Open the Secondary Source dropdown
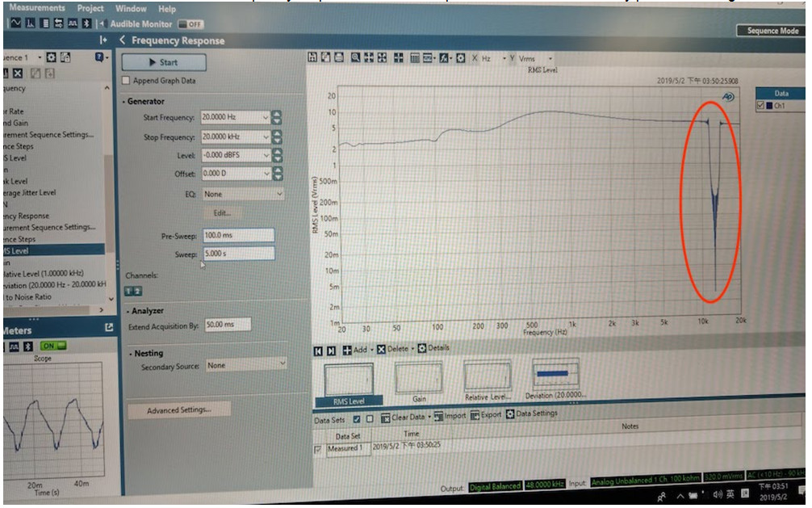The width and height of the screenshot is (812, 508). click(x=246, y=365)
